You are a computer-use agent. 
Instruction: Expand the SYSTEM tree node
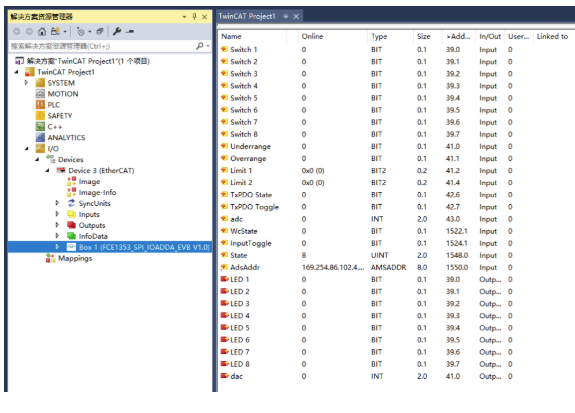[x=26, y=83]
